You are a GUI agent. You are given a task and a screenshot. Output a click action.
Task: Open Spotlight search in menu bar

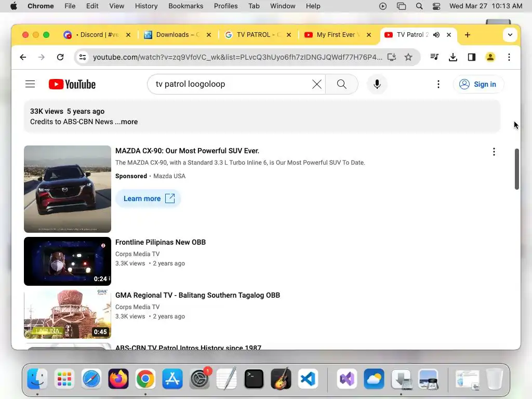pyautogui.click(x=419, y=6)
